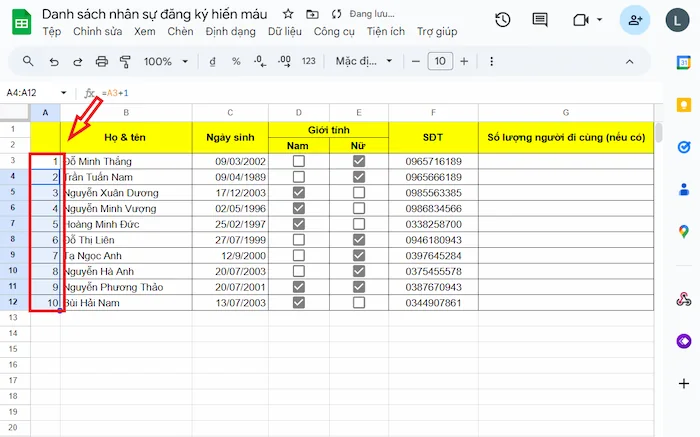Select cell 0965716189

pos(433,161)
